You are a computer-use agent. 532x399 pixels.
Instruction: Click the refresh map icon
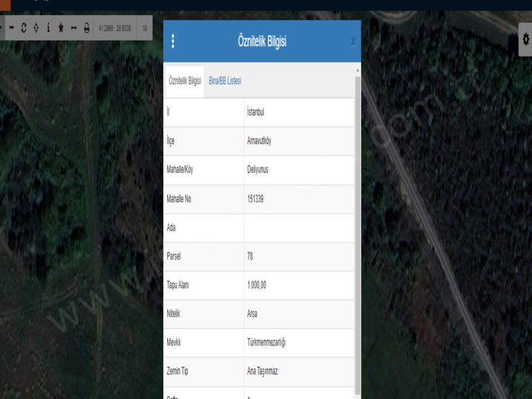[23, 29]
